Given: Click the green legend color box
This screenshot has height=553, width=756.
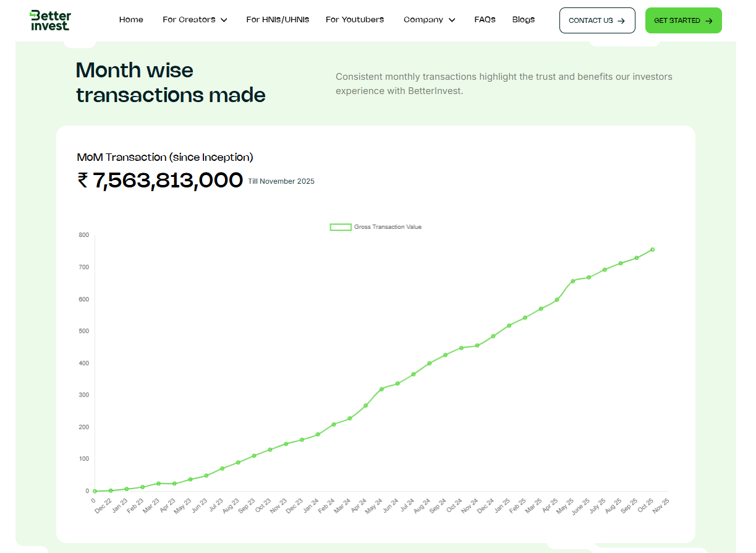Looking at the screenshot, I should click(341, 227).
